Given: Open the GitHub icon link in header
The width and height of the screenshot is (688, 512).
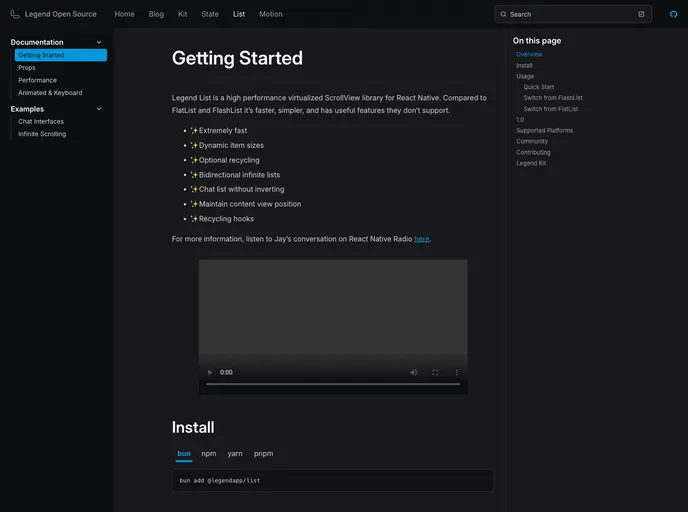Looking at the screenshot, I should click(673, 14).
